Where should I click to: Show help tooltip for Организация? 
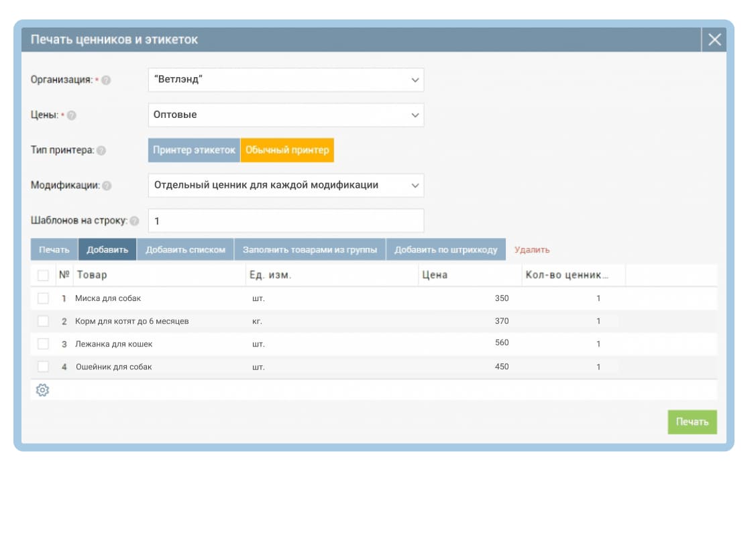(106, 80)
